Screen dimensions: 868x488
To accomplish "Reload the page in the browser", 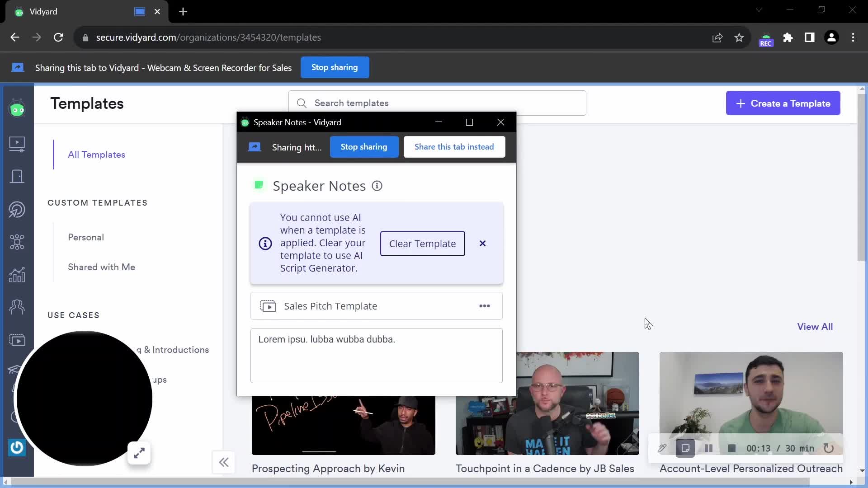I will [58, 38].
